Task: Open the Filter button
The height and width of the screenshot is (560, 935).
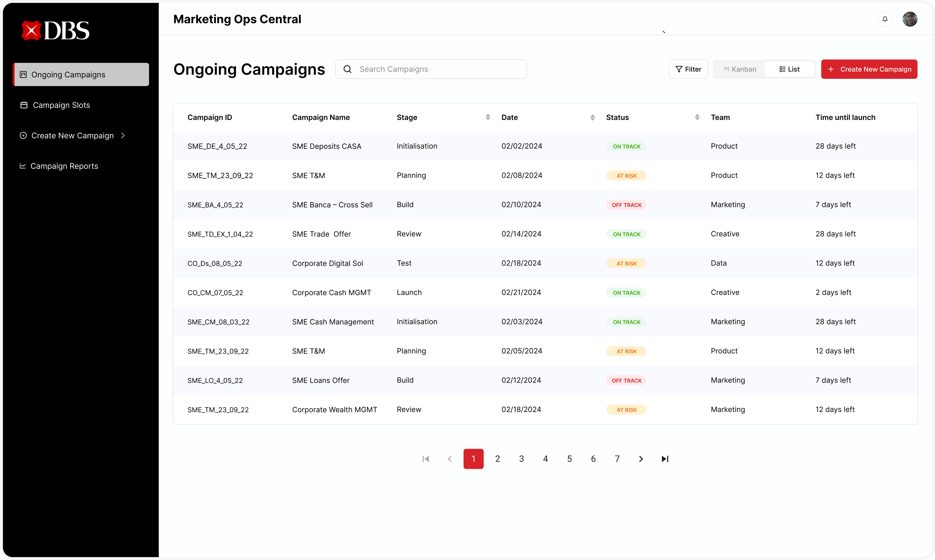Action: pos(688,69)
